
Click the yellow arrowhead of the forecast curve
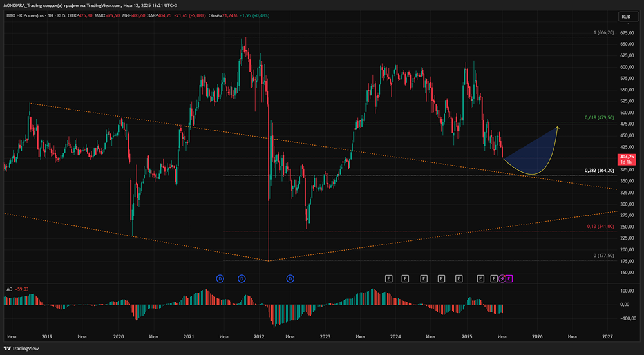[557, 128]
